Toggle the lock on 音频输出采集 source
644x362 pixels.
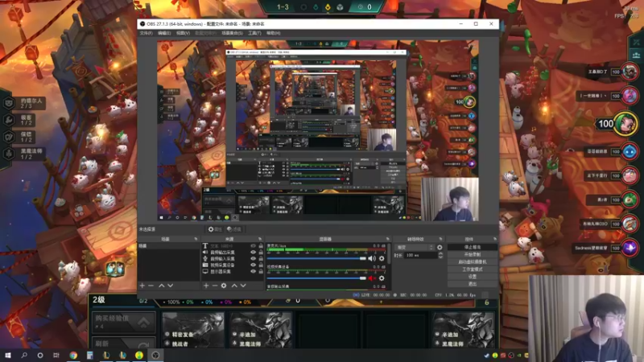pyautogui.click(x=260, y=253)
